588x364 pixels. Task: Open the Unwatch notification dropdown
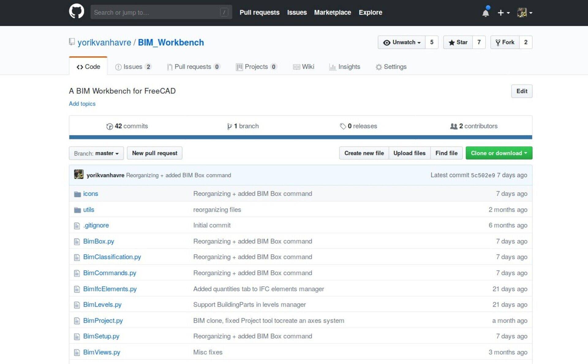click(401, 42)
